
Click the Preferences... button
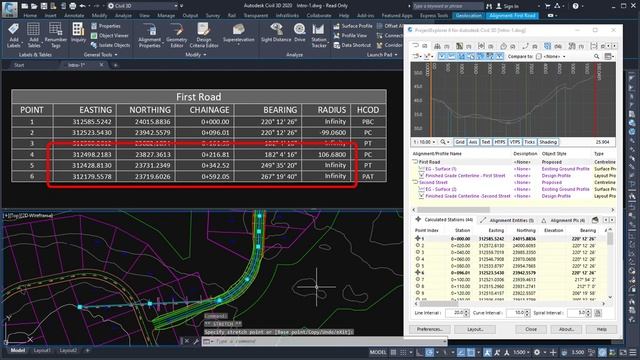coord(430,329)
